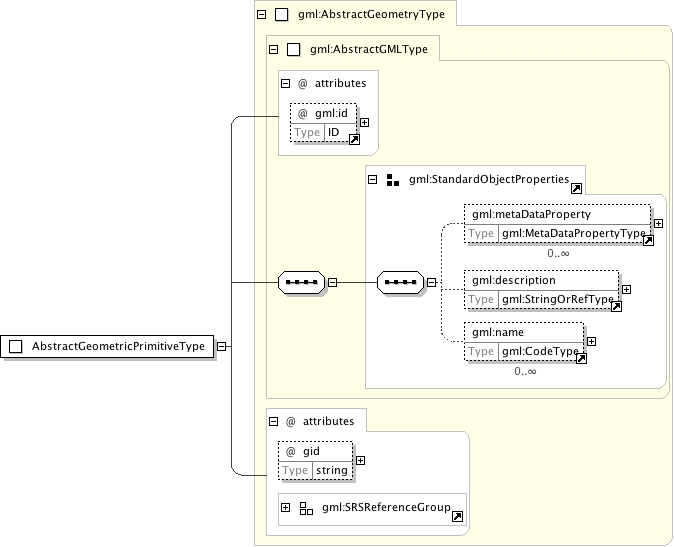This screenshot has height=547, width=674.
Task: Select the gml:SRSReferenceGroup label
Action: pos(386,508)
